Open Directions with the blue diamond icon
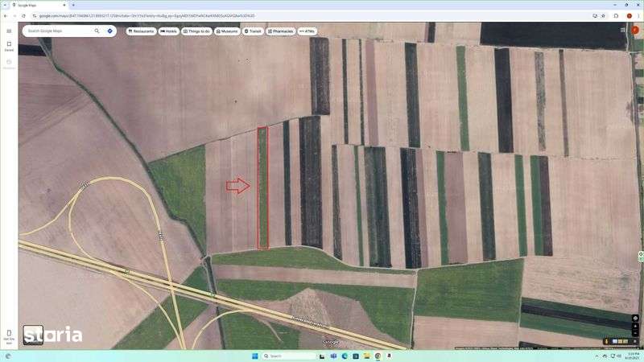Image resolution: width=644 pixels, height=362 pixels. coord(109,31)
